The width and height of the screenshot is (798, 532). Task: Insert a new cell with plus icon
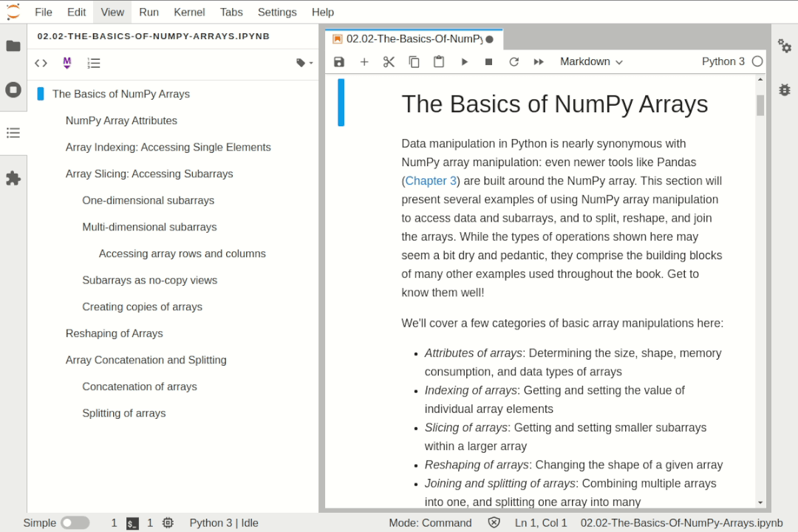(364, 62)
